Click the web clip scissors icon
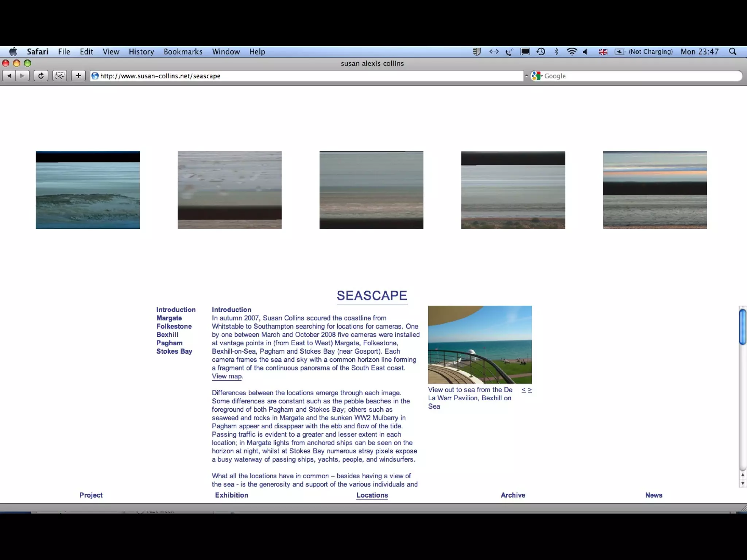The height and width of the screenshot is (560, 747). click(60, 76)
